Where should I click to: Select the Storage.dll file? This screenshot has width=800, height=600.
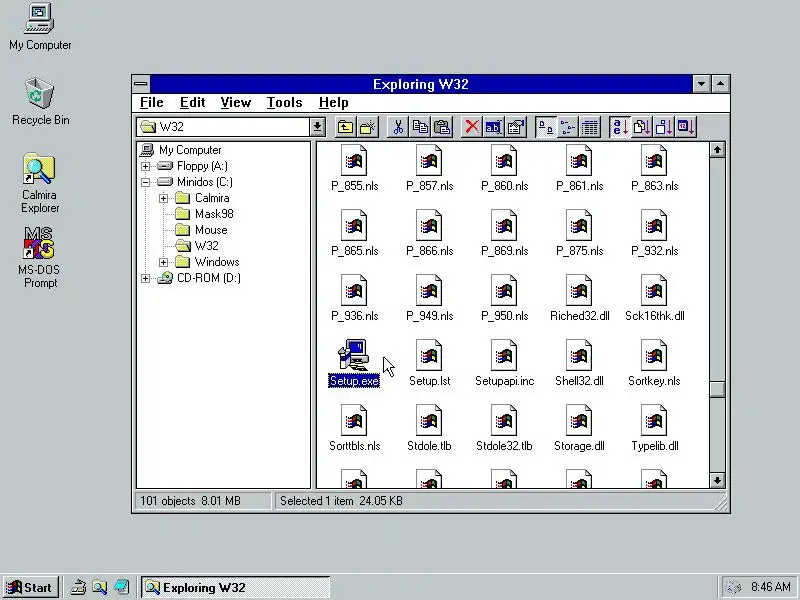[579, 428]
